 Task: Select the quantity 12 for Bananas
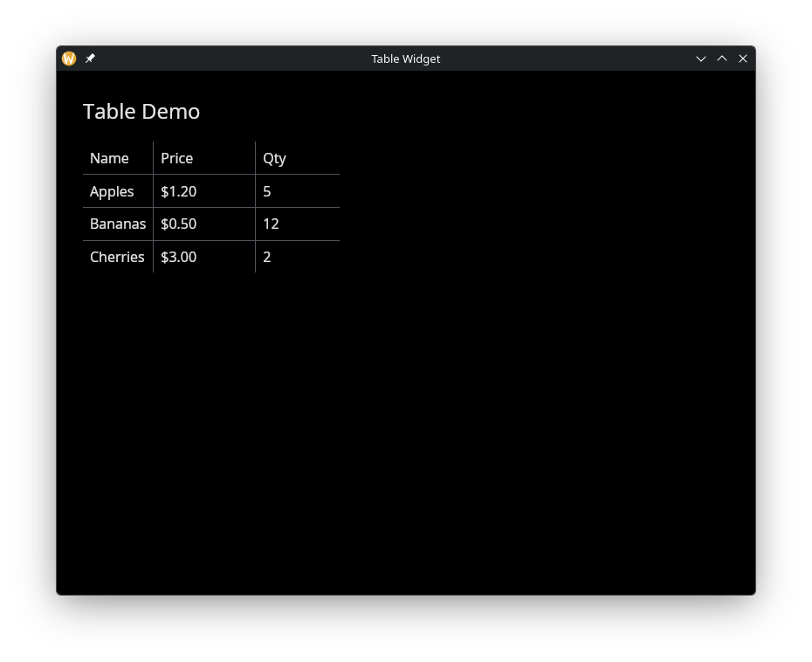tap(271, 224)
